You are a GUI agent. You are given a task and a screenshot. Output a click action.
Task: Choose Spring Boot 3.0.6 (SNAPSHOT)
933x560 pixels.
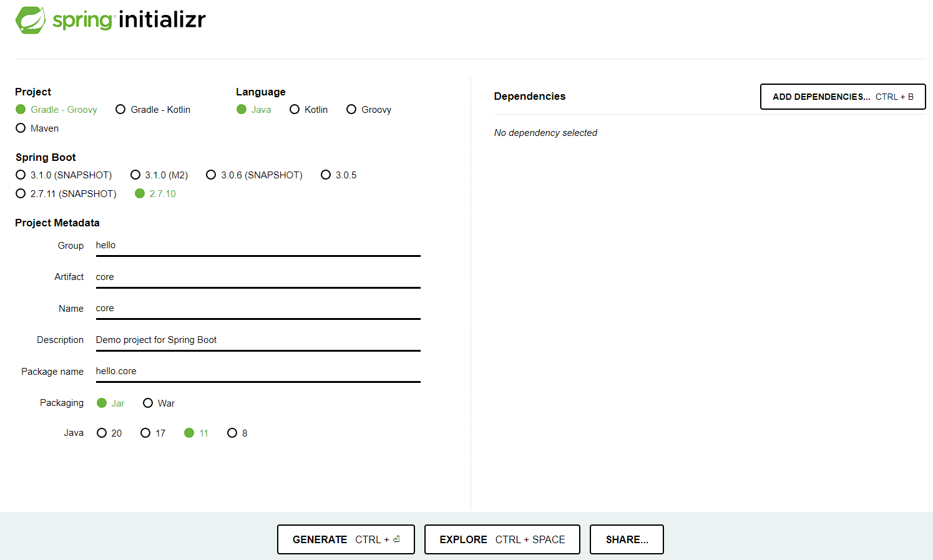click(x=254, y=175)
